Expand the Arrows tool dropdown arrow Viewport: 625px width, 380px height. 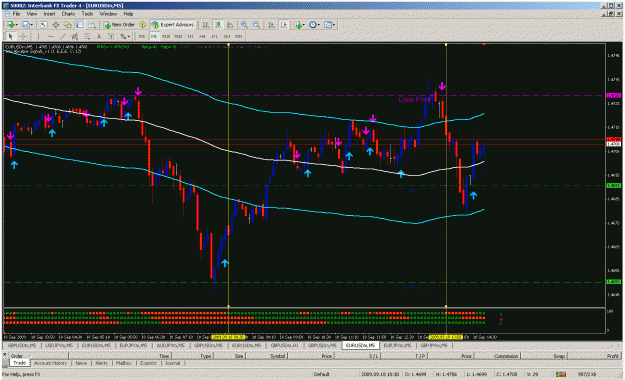tap(129, 36)
